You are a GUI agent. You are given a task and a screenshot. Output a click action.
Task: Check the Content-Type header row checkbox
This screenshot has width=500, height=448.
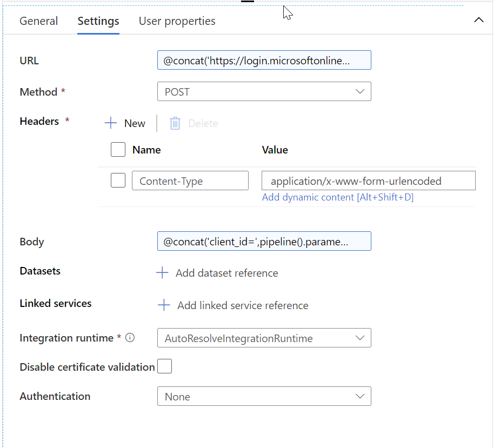pos(118,180)
